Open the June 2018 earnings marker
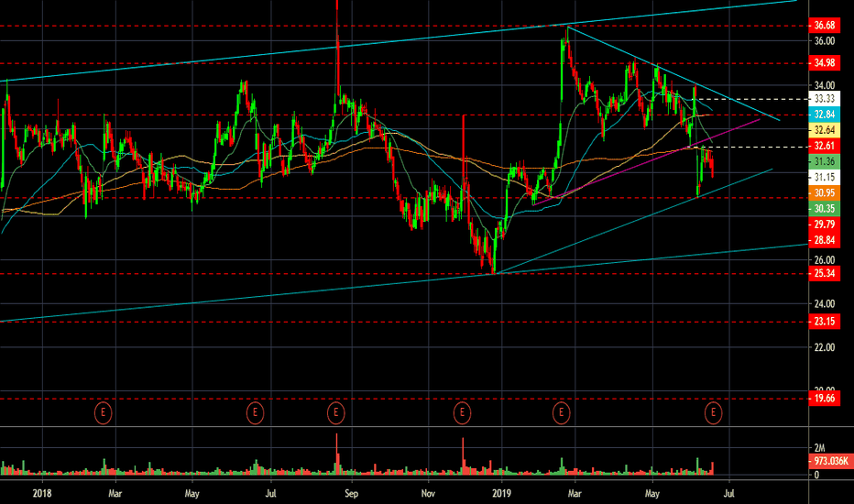Screen dimensions: 854x504 (x=255, y=412)
